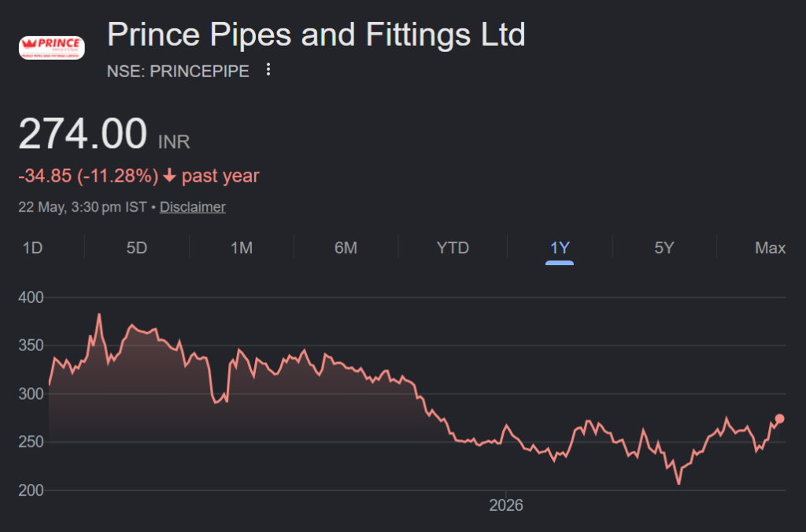Click the -34.85 (-11.28%) past year change
Viewport: 806px width, 532px height.
[x=139, y=175]
